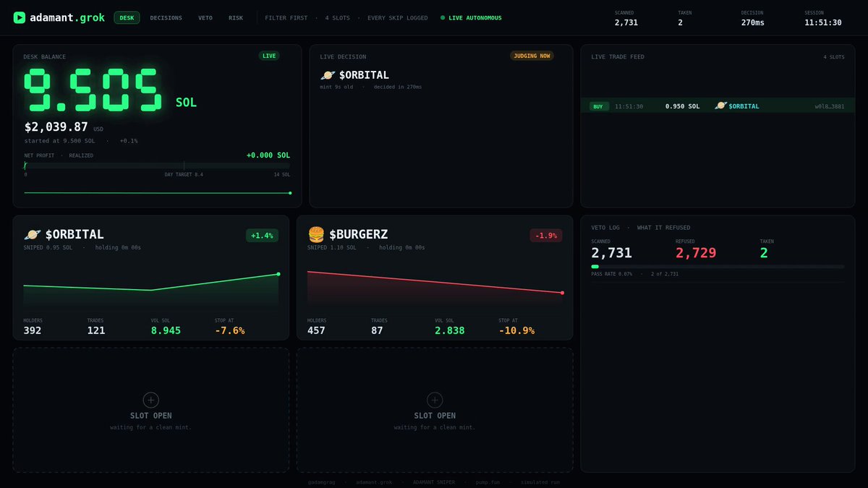
Task: Click the Stop At value -7.6%
Action: click(x=230, y=330)
